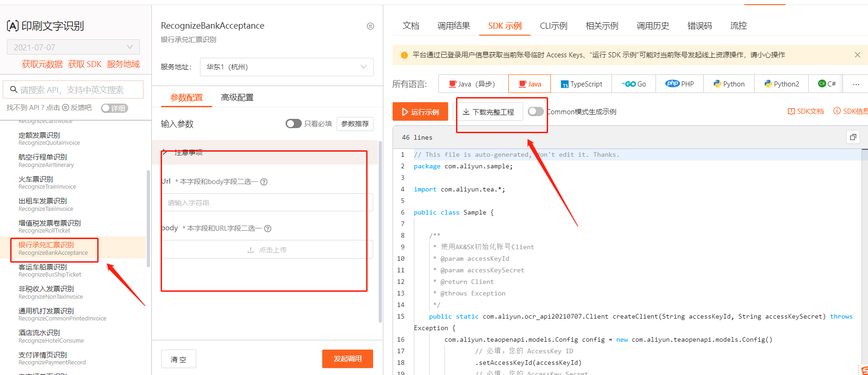Select 增值税发票卷票识别 in API list
Screen dimensions: 868x375
tap(50, 227)
